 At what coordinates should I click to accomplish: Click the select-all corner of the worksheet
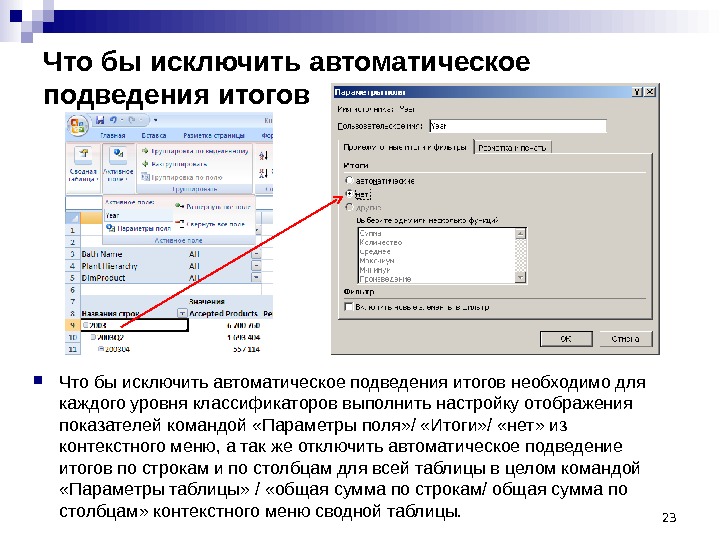(x=73, y=217)
